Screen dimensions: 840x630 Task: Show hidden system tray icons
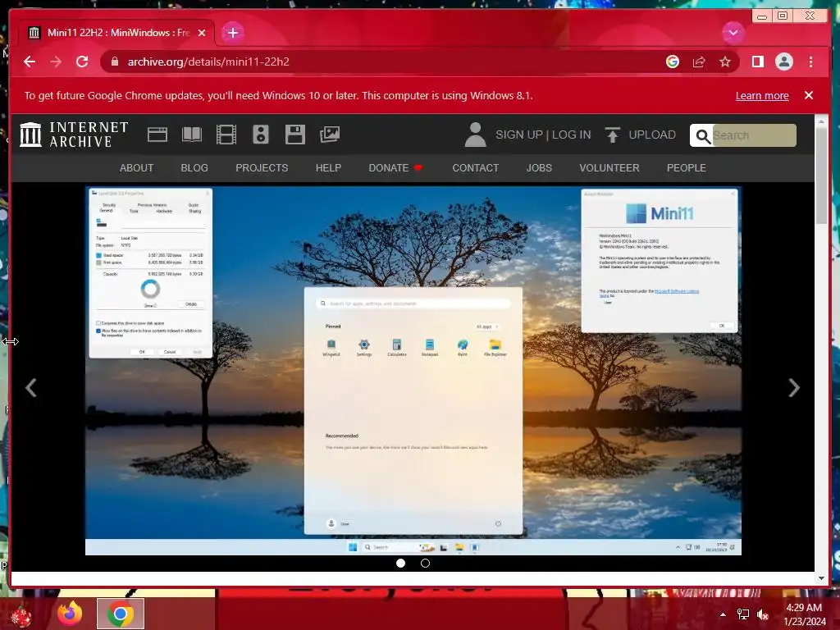(724, 614)
